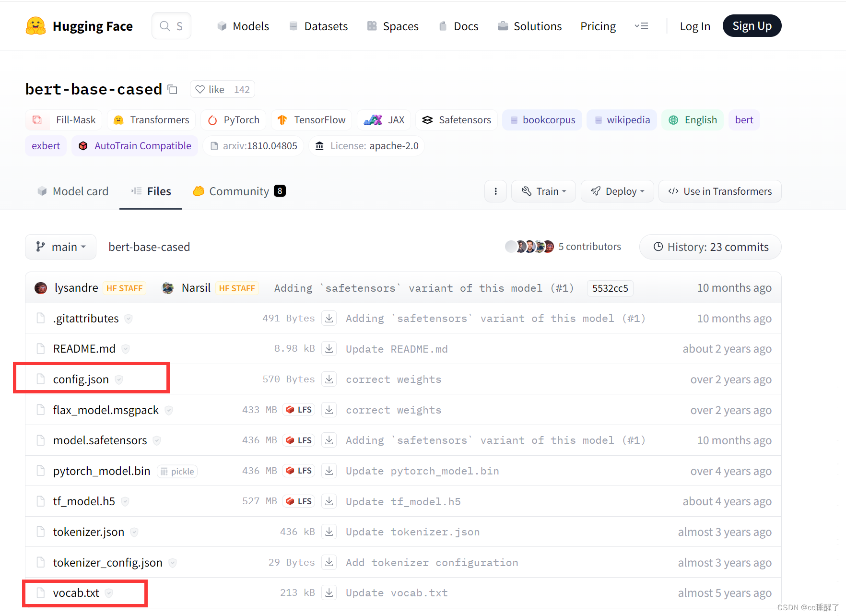Open the Community tab

[x=239, y=191]
